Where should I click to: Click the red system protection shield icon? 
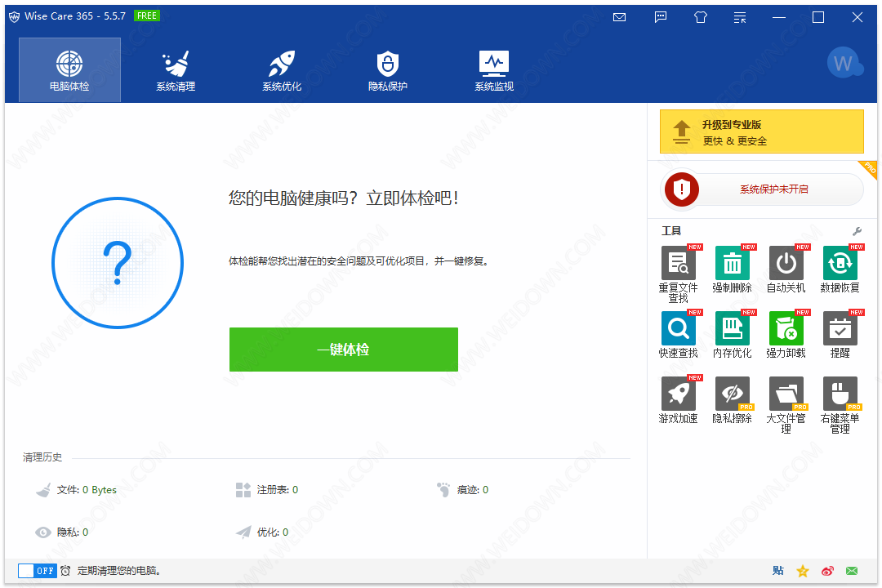[x=682, y=189]
